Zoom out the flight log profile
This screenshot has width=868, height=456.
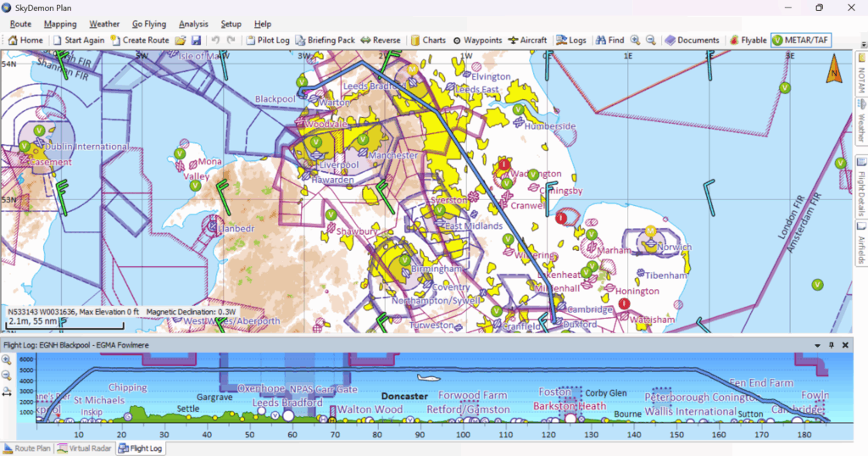pos(7,375)
